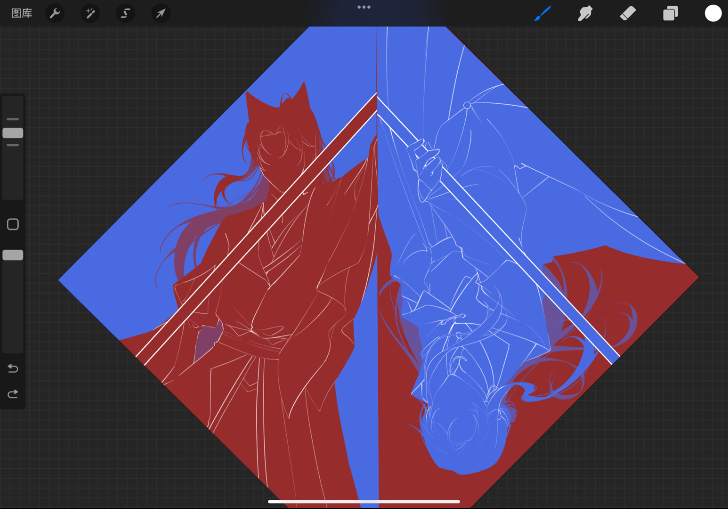Tap the three-dot menu at top center

coord(364,7)
